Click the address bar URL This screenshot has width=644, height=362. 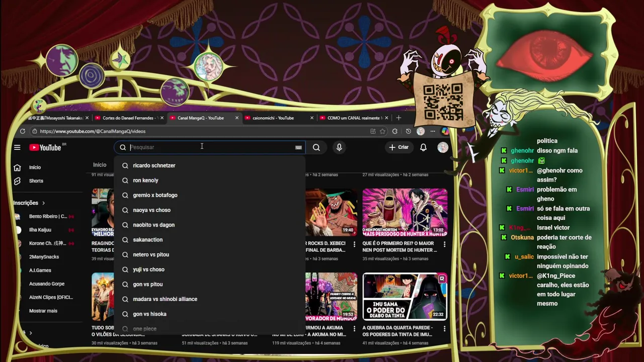pos(93,131)
